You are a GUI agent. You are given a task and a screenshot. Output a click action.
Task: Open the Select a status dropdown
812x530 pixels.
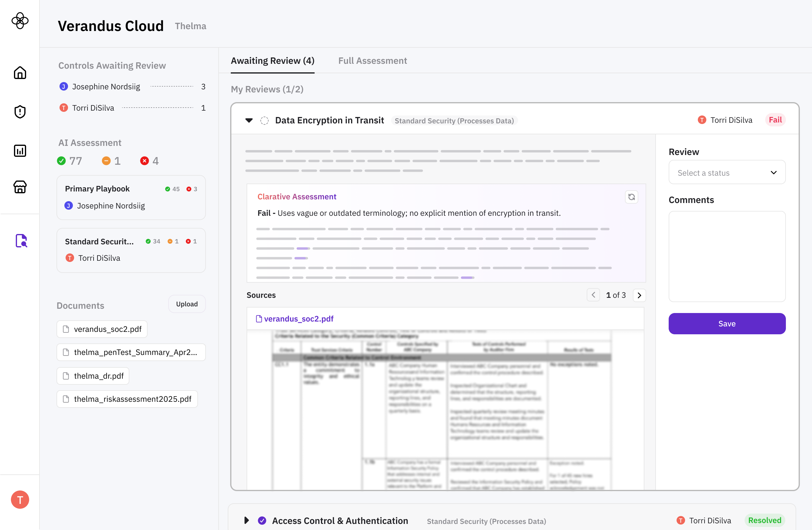tap(727, 172)
